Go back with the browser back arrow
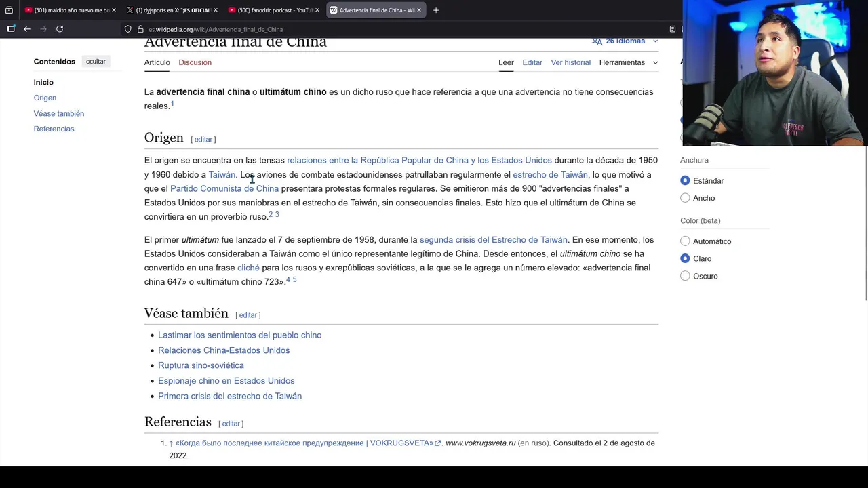 27,29
